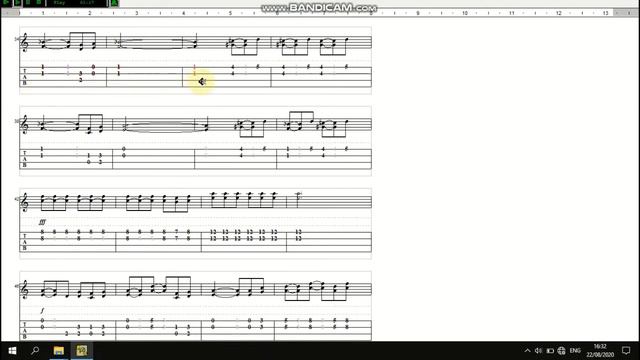Screen dimensions: 640x360
Task: Show hidden system tray icons
Action: coord(527,351)
